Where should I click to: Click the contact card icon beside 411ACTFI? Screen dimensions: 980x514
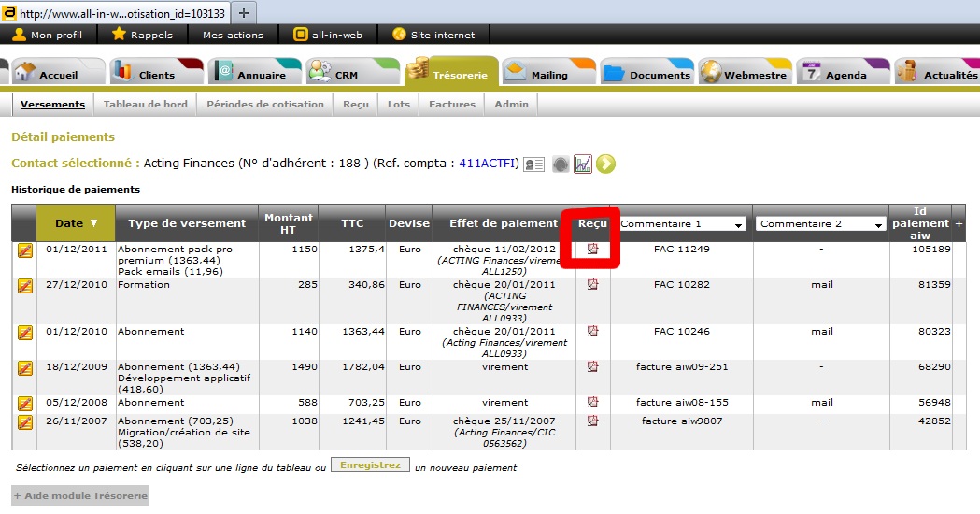(x=533, y=164)
